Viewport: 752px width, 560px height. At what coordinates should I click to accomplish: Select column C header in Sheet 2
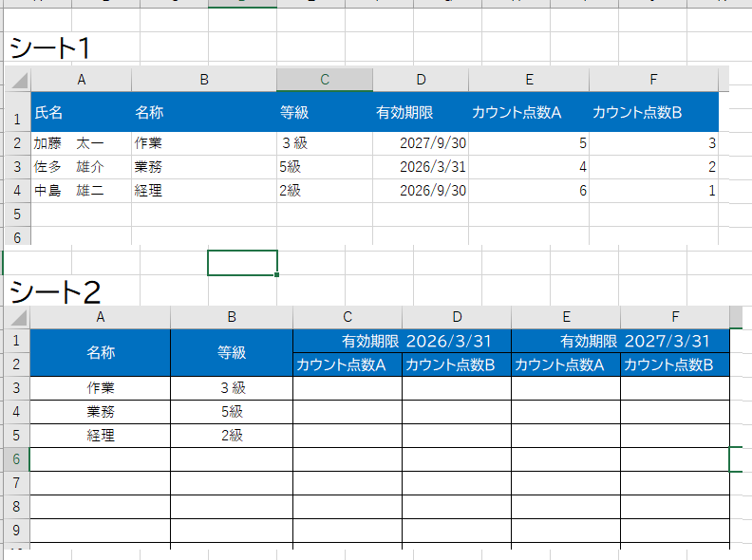coord(348,317)
